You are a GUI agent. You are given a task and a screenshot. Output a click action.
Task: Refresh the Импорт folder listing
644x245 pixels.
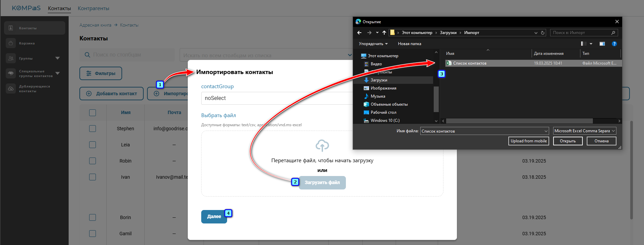(543, 33)
